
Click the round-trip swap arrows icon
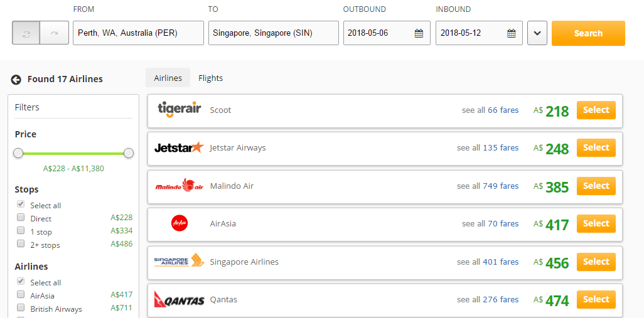pyautogui.click(x=26, y=33)
